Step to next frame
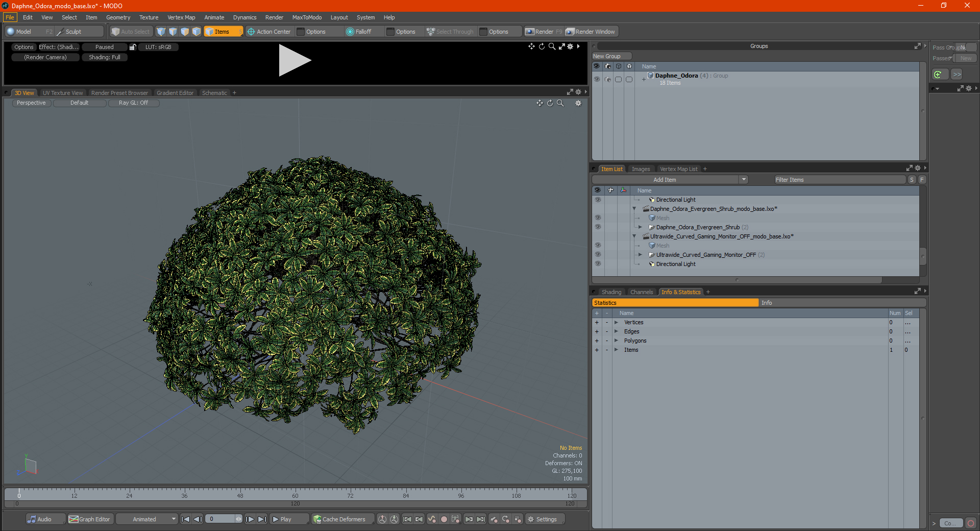 pyautogui.click(x=250, y=519)
